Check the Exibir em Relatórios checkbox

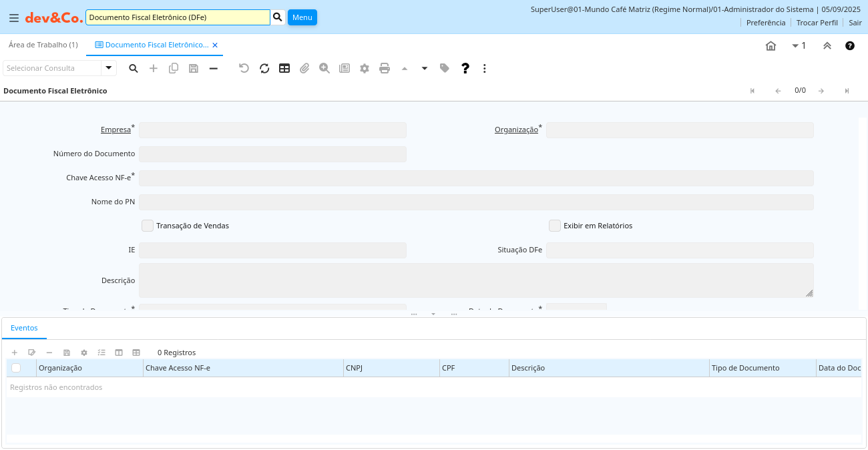554,226
